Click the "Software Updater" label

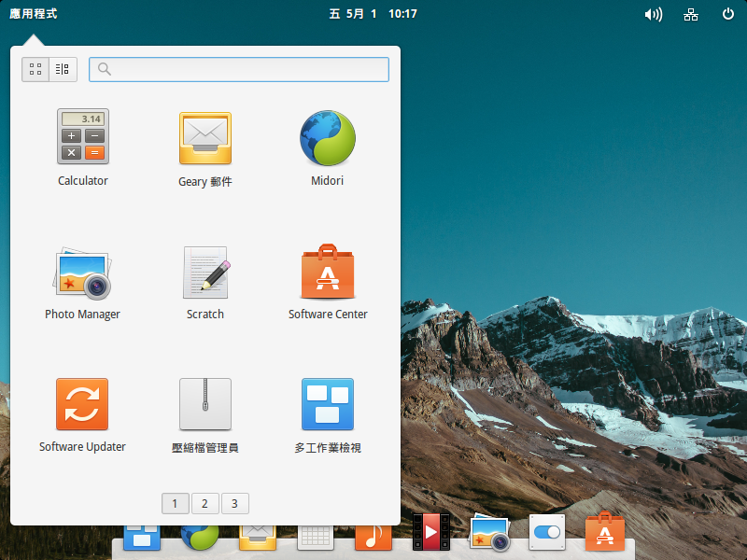82,447
